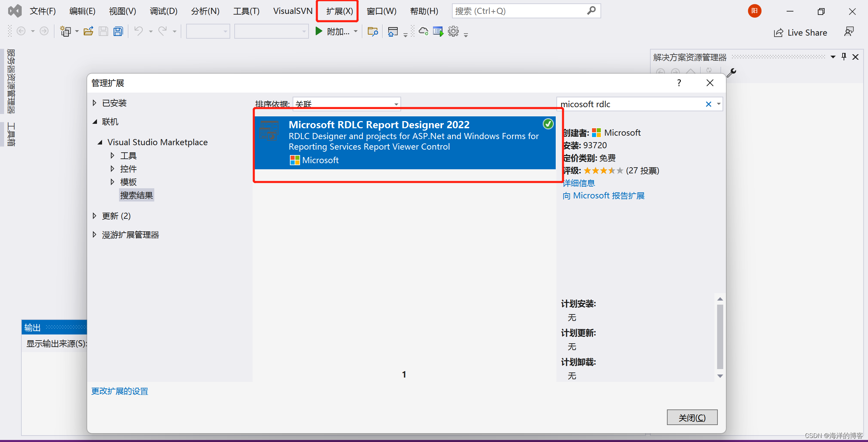Click the feedback person icon
Image resolution: width=868 pixels, height=442 pixels.
849,32
